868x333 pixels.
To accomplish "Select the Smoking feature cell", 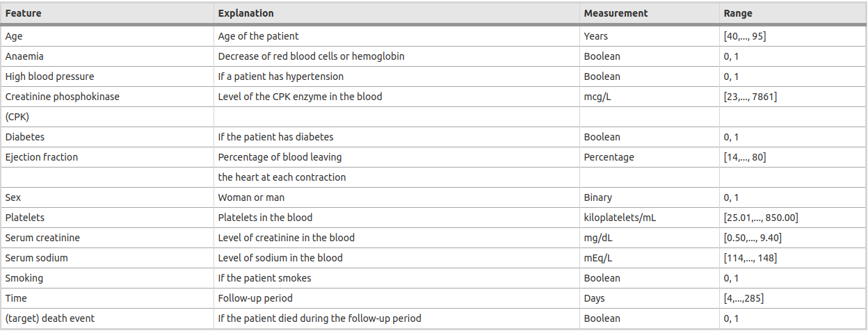I will click(24, 278).
